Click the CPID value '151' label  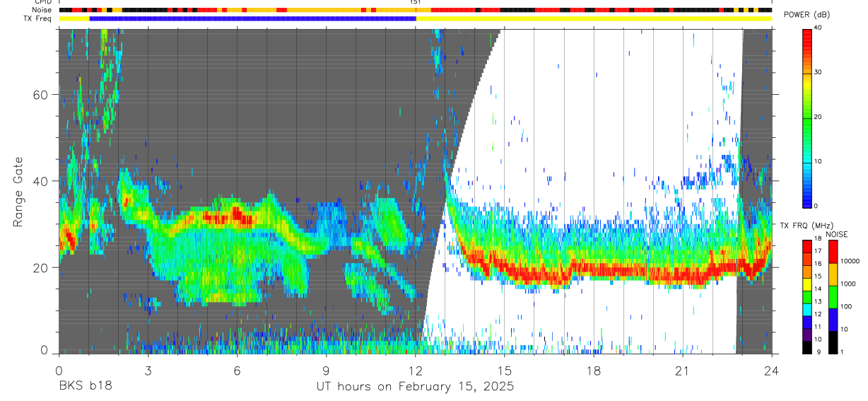(x=416, y=2)
